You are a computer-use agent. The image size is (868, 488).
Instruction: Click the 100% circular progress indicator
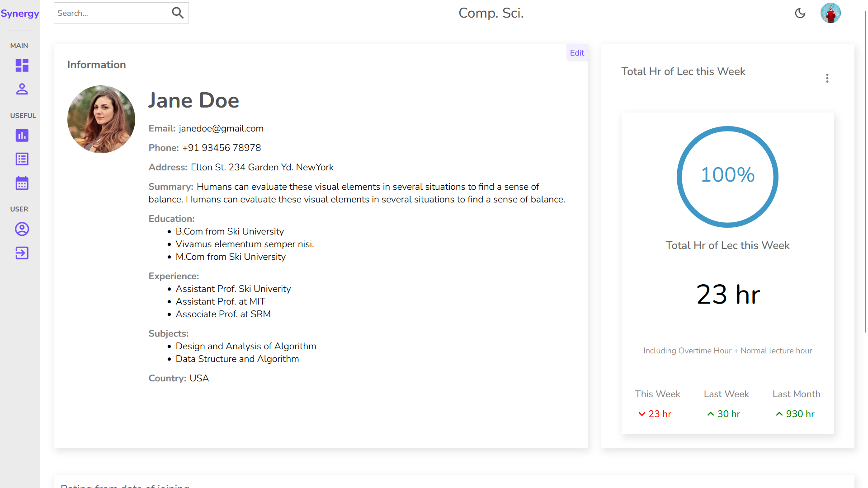tap(727, 177)
